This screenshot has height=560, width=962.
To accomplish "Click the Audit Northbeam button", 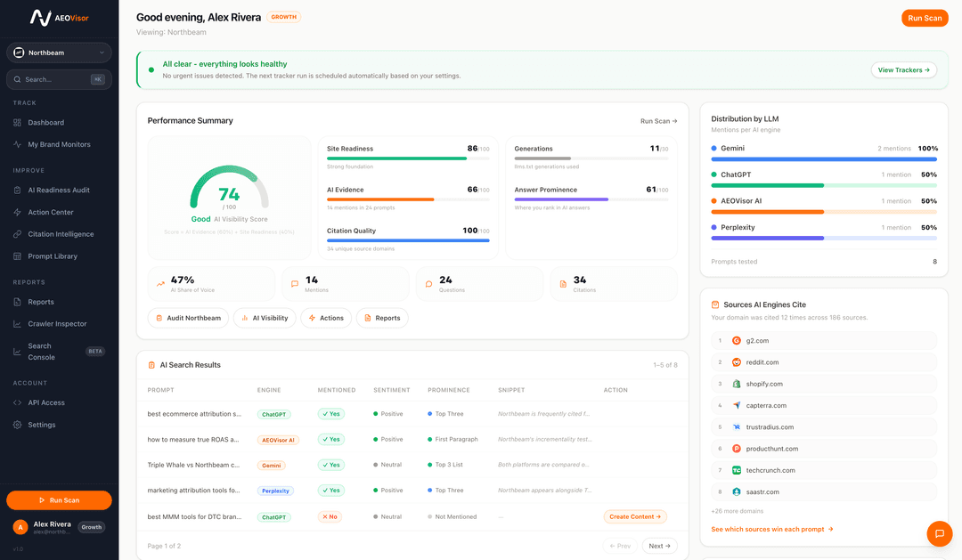I will coord(188,319).
